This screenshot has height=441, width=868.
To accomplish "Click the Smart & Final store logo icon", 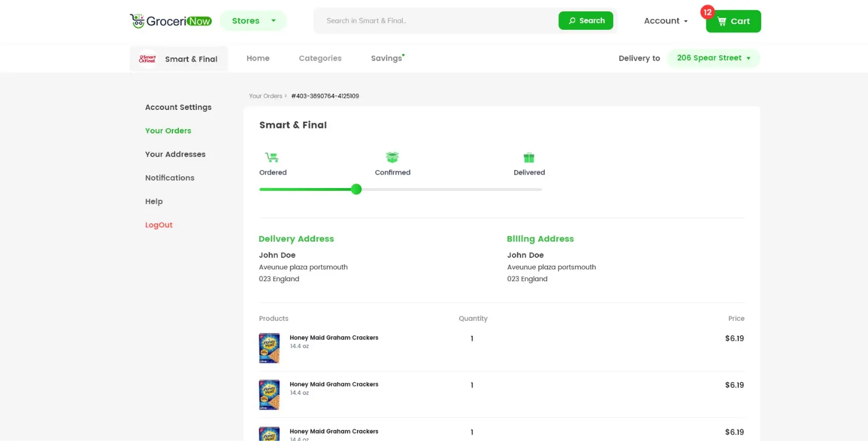I will point(147,59).
